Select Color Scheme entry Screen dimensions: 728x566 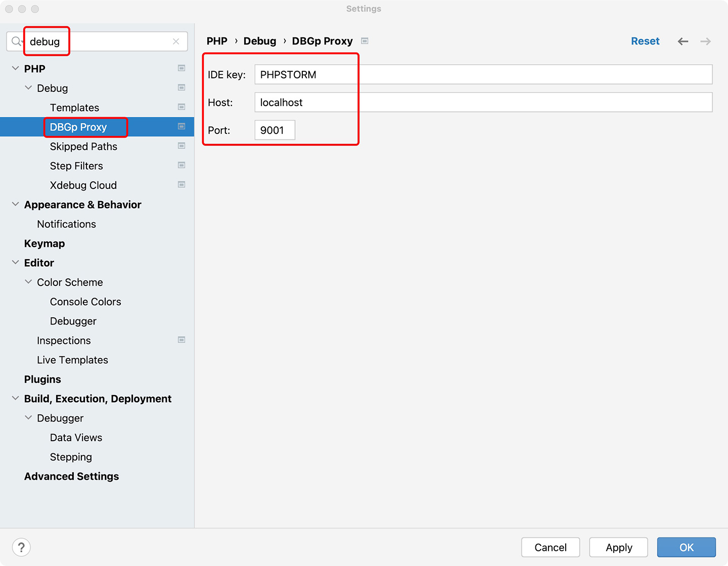coord(70,282)
